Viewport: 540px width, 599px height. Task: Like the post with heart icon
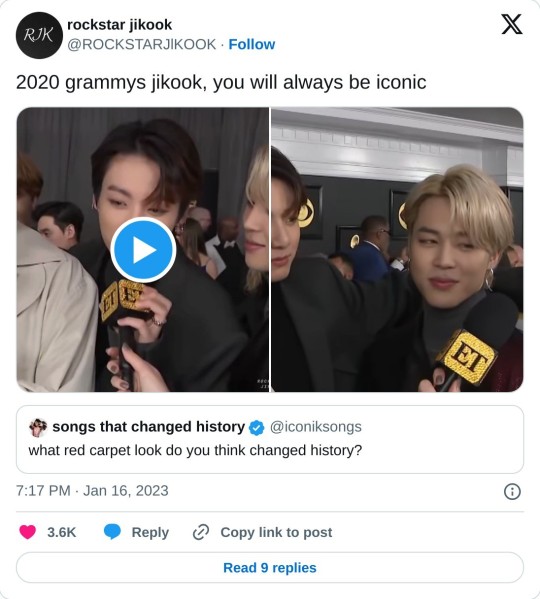point(27,532)
